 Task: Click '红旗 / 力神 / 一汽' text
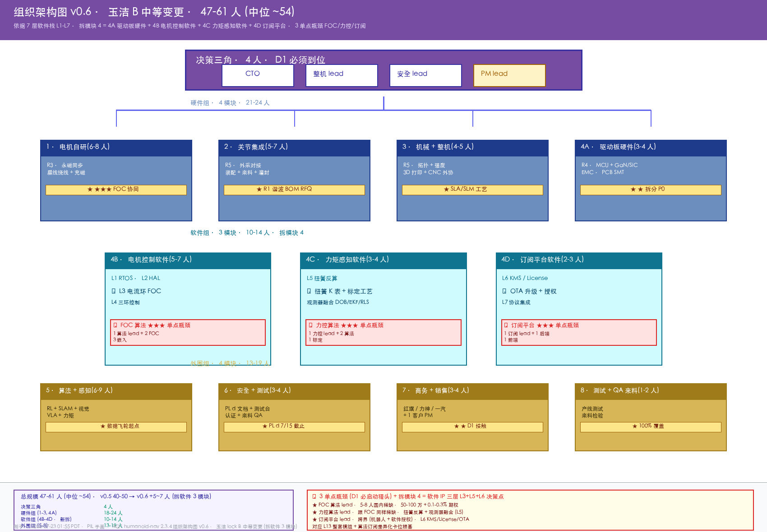pos(425,409)
